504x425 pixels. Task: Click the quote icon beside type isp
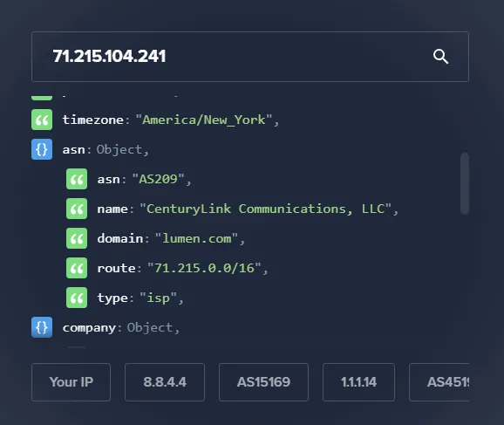click(77, 298)
